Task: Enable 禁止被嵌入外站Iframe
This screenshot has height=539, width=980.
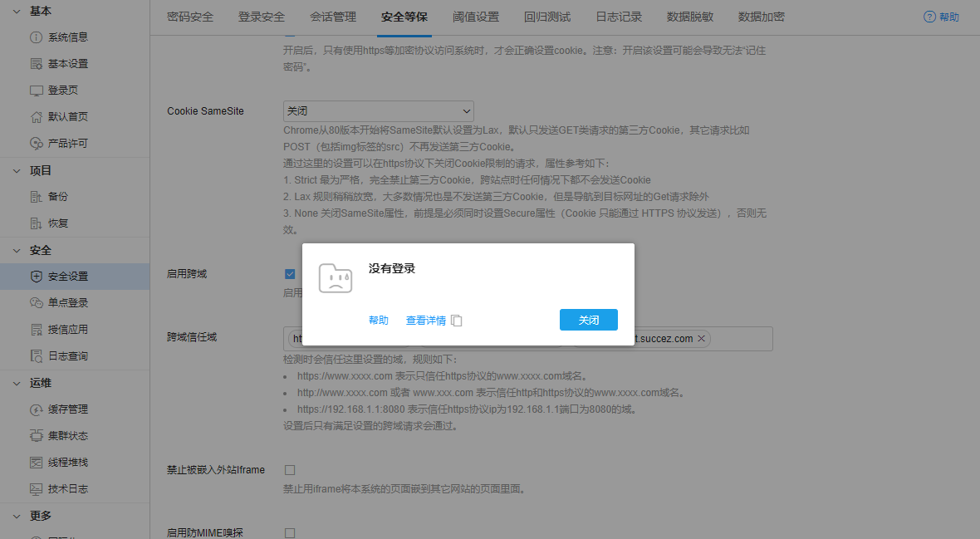Action: (290, 469)
